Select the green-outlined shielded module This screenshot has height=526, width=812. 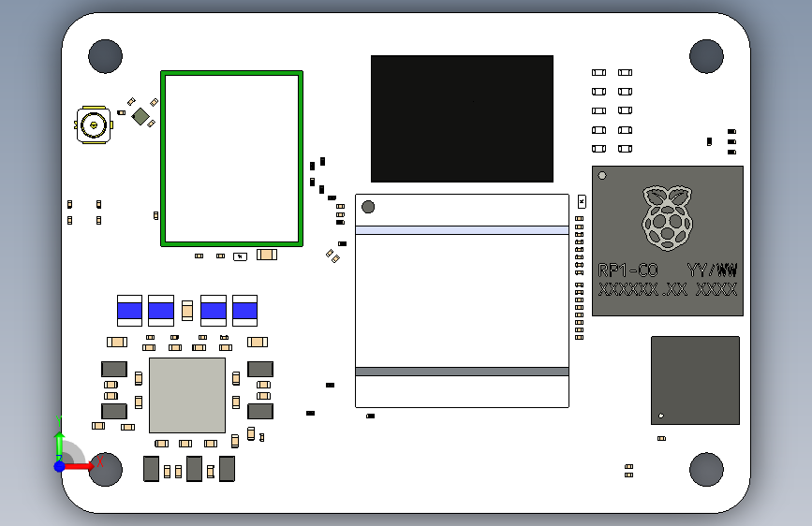tap(231, 158)
